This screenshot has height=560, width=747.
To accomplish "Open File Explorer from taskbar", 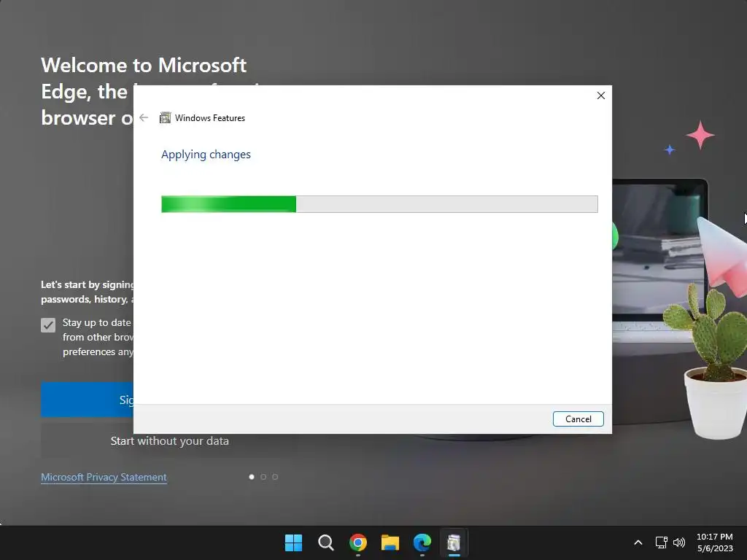I will [390, 542].
